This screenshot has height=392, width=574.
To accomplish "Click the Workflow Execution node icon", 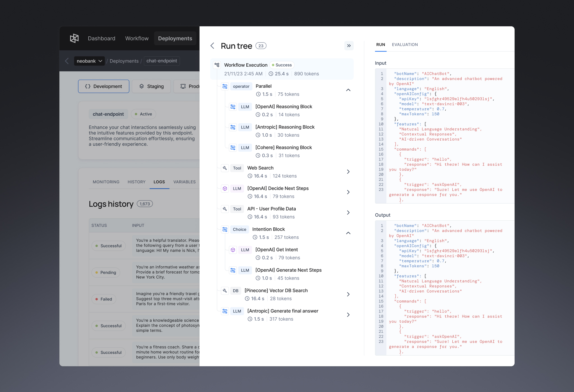I will pos(217,65).
